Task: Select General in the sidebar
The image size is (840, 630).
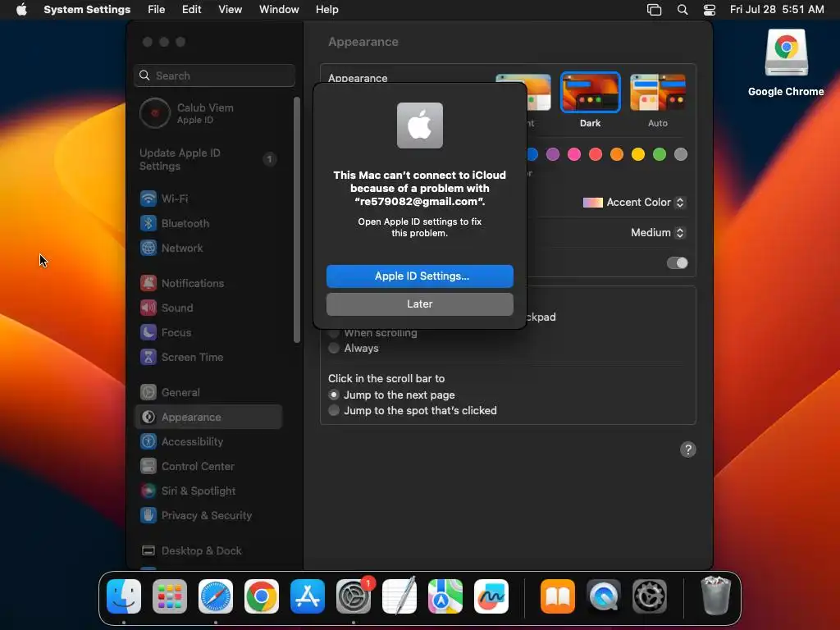Action: click(x=208, y=393)
